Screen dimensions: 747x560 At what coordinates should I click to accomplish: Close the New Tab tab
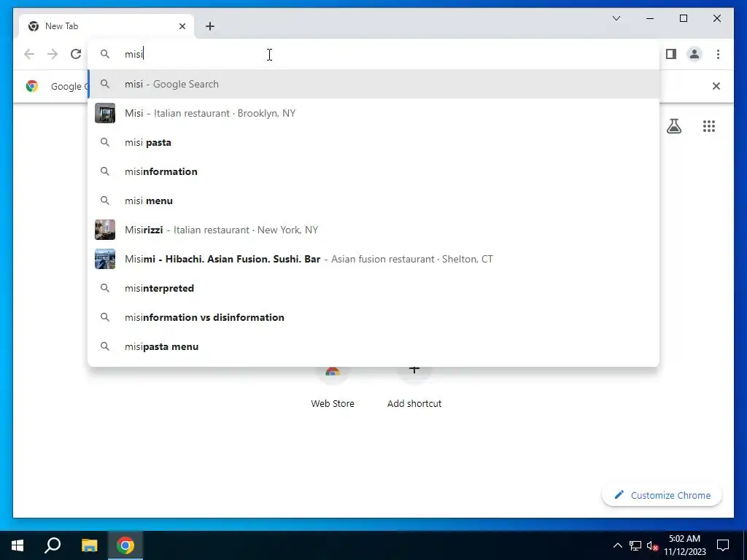[x=182, y=26]
